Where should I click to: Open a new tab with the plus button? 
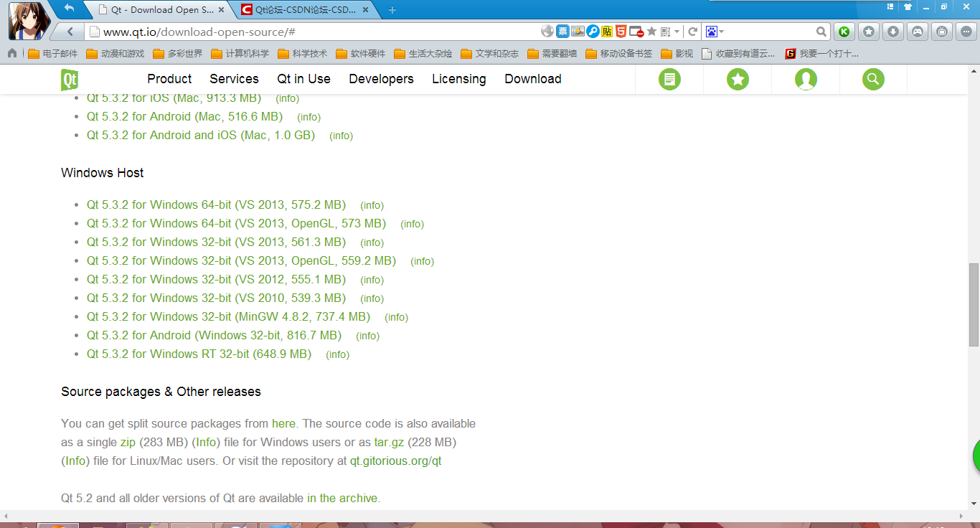(x=392, y=10)
